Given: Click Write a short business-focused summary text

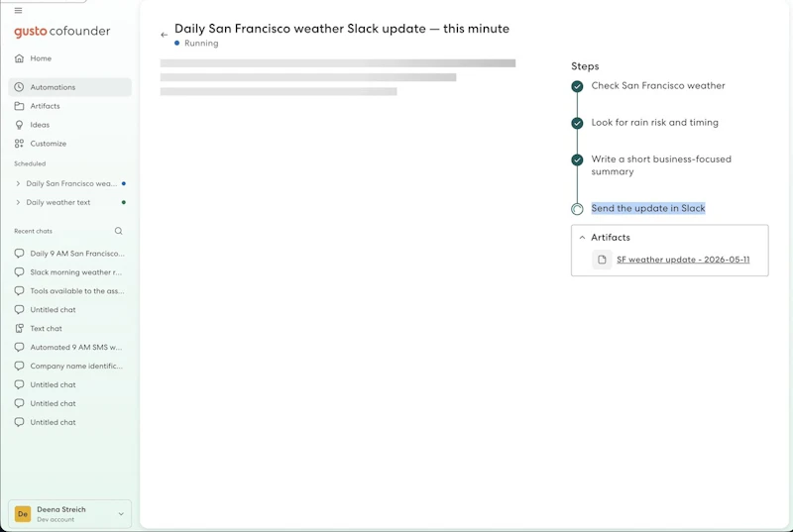Looking at the screenshot, I should pyautogui.click(x=661, y=165).
